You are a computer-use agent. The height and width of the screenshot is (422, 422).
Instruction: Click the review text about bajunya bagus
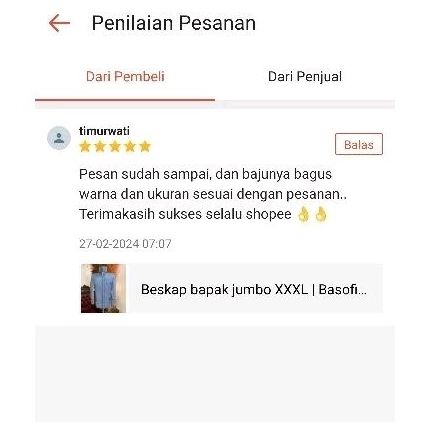(x=213, y=194)
